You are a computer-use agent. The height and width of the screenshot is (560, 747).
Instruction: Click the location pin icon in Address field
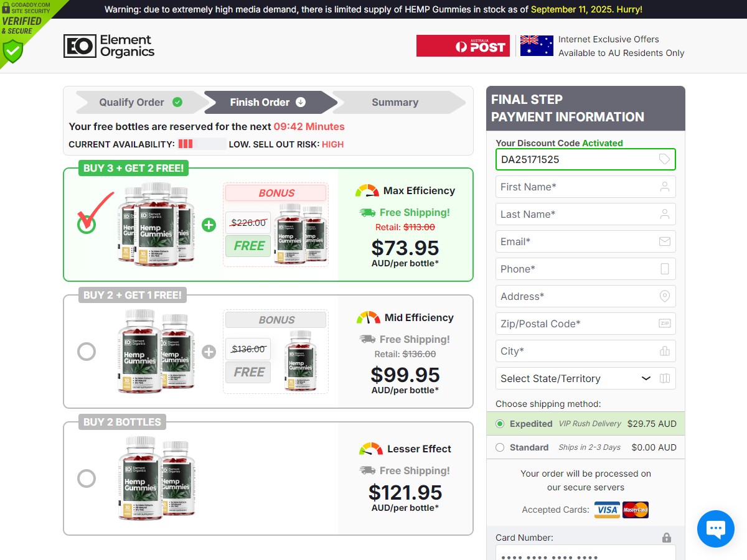click(x=665, y=296)
